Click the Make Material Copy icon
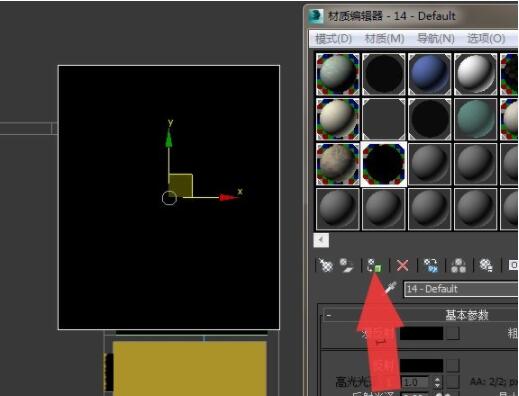This screenshot has width=519, height=396. click(431, 266)
